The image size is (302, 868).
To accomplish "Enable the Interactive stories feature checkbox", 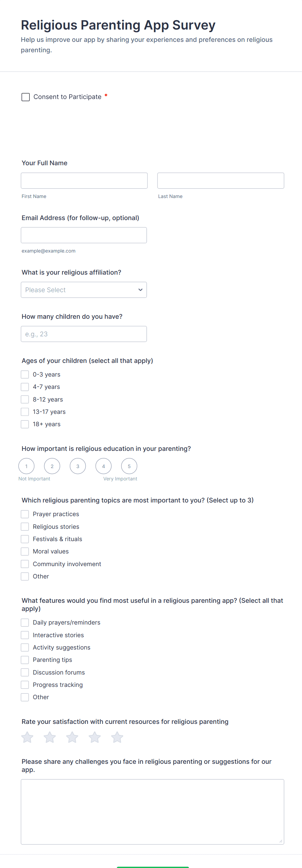I will [25, 635].
